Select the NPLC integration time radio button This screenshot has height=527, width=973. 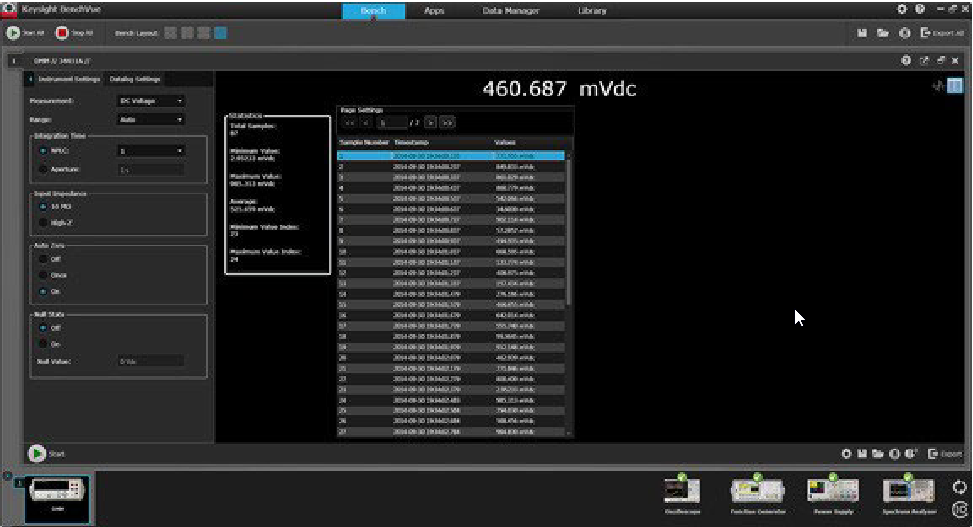point(45,151)
